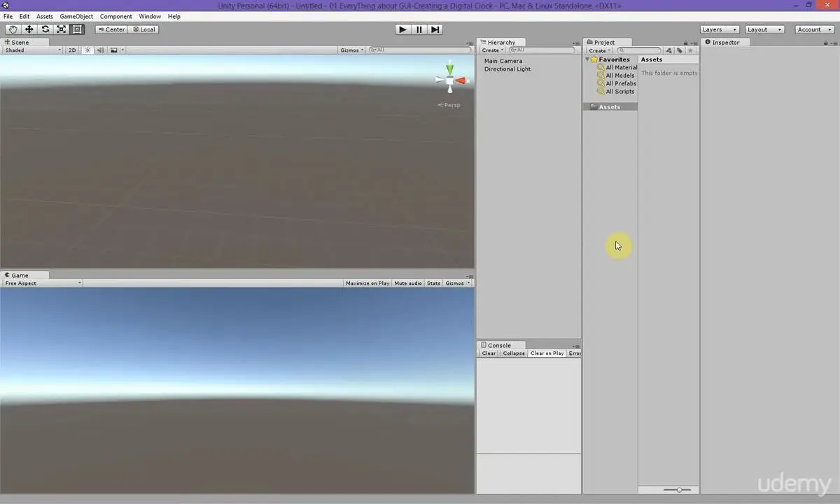Open the Layout dropdown
Image resolution: width=840 pixels, height=504 pixels.
[764, 29]
